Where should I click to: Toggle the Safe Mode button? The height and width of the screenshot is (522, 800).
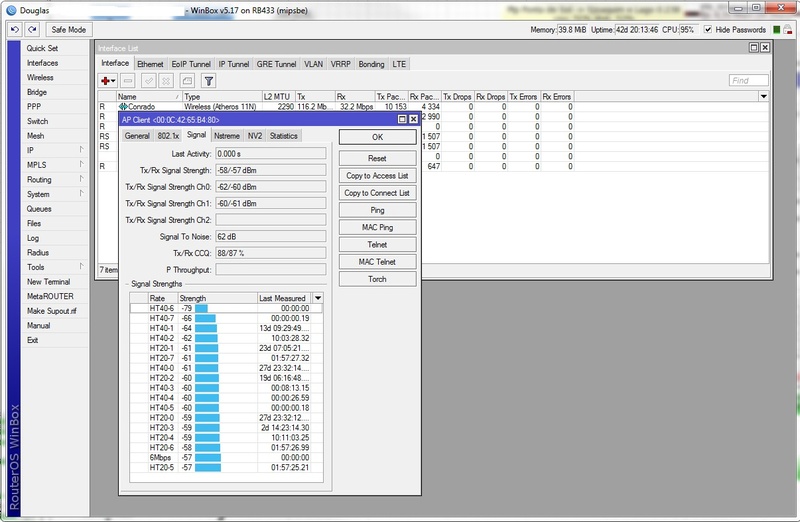(69, 30)
